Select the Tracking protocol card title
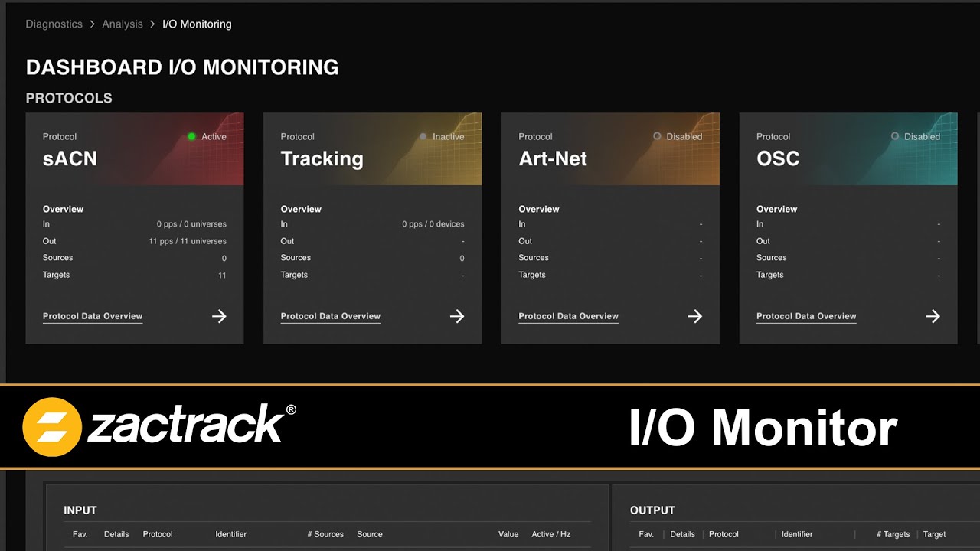Viewport: 980px width, 551px height. coord(322,158)
